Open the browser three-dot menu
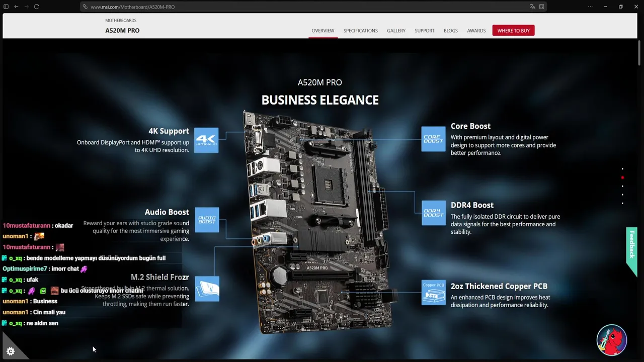The width and height of the screenshot is (644, 362). pos(590,7)
